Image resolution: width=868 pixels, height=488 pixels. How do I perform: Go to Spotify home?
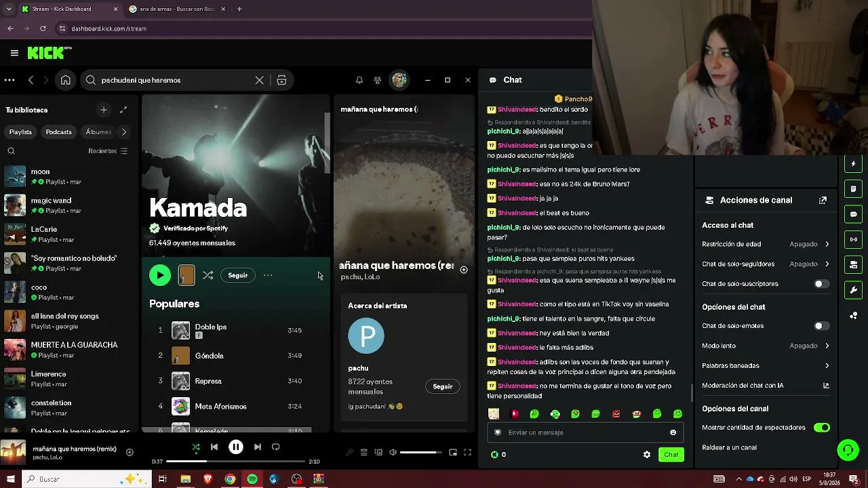(x=66, y=80)
